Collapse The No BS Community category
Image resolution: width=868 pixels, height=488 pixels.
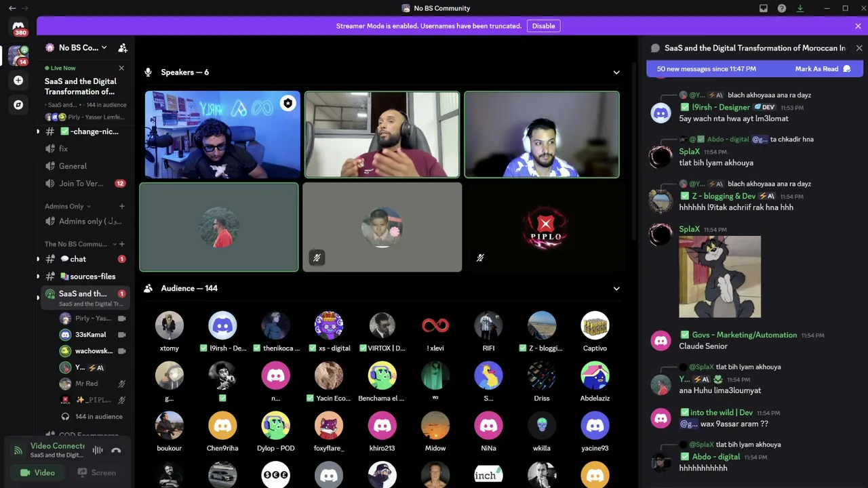tap(79, 244)
